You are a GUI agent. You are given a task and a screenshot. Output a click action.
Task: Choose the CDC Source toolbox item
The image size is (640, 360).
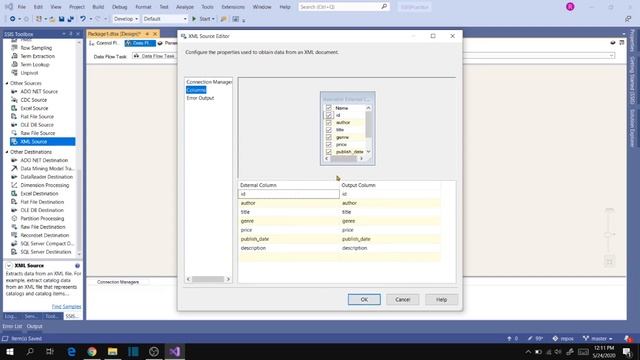coord(33,100)
